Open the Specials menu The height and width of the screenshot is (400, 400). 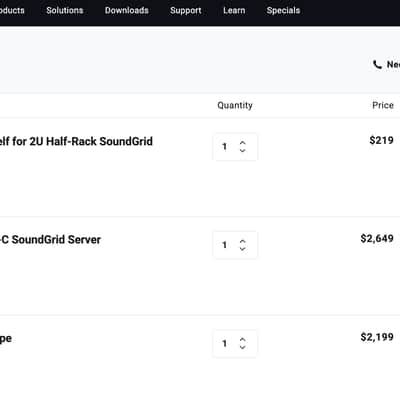click(x=283, y=10)
